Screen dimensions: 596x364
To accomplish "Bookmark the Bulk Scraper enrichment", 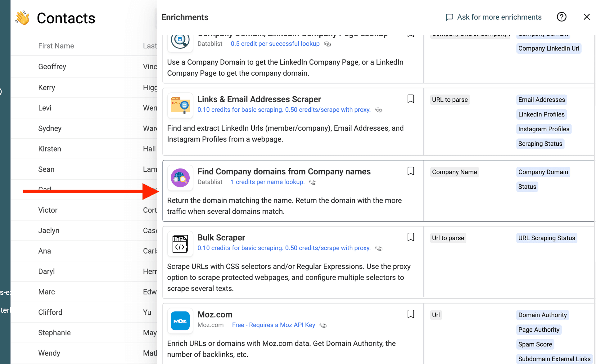I will click(410, 237).
